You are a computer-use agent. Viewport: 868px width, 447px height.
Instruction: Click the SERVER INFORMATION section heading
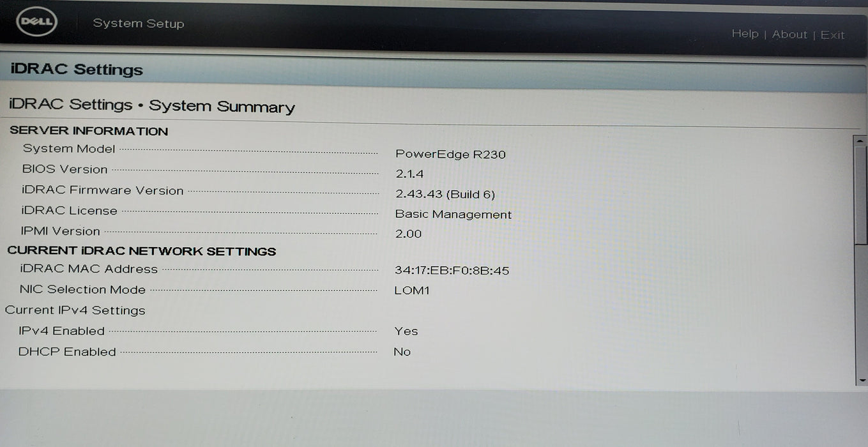click(x=89, y=131)
